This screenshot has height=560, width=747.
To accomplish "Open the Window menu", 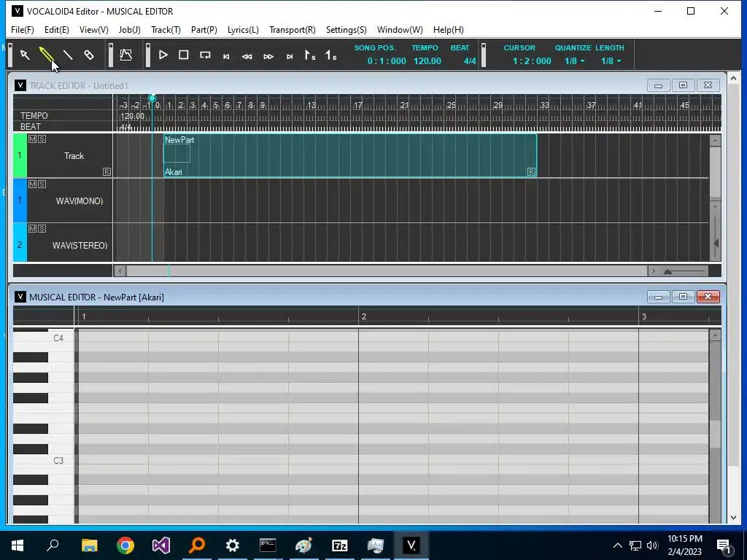I will (x=400, y=29).
